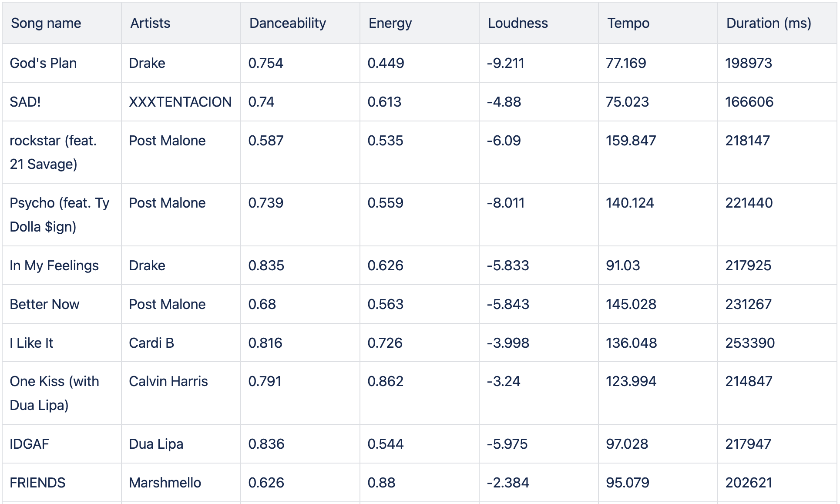Click the Artists column header
The image size is (840, 504).
click(x=150, y=23)
